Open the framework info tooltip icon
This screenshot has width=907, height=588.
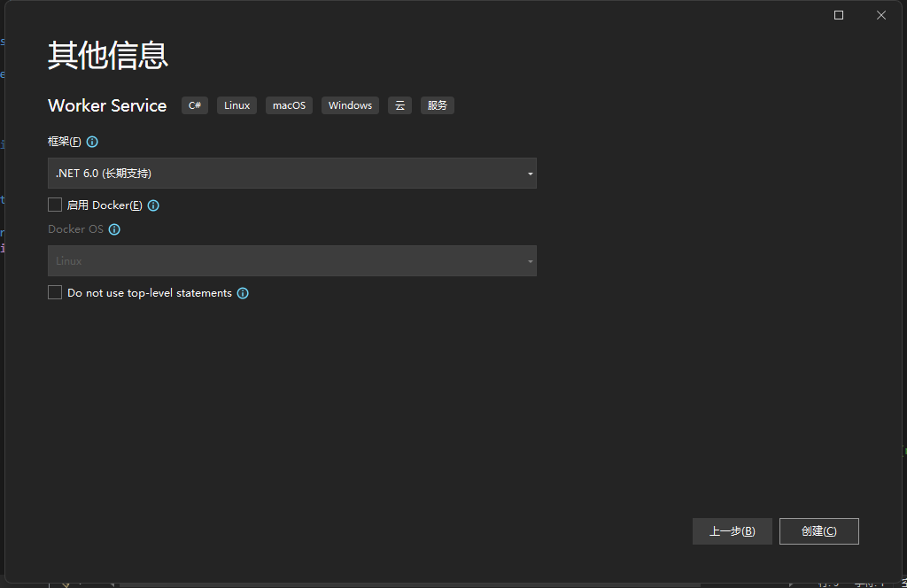92,142
